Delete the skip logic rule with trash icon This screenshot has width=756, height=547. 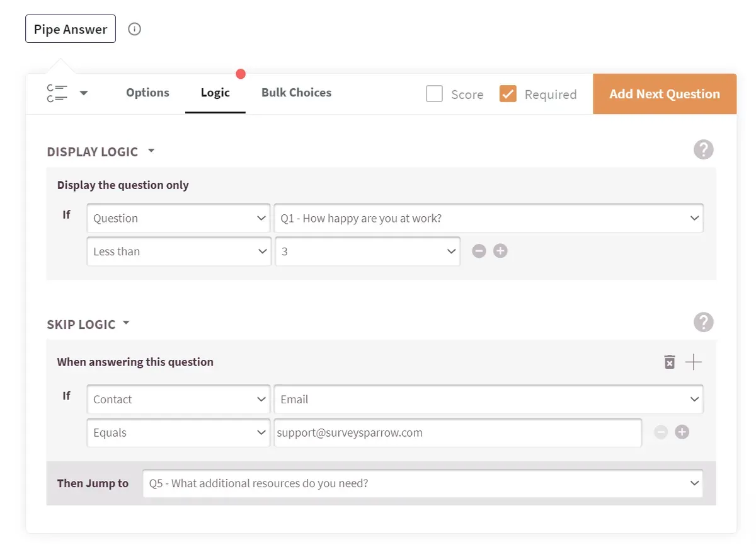pos(670,362)
